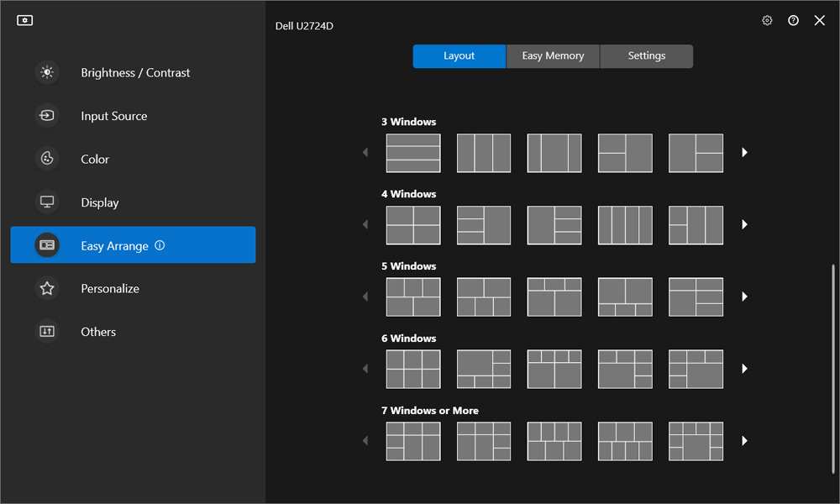This screenshot has height=504, width=840.
Task: Show next layouts in 7 Windows or More row
Action: click(x=744, y=441)
